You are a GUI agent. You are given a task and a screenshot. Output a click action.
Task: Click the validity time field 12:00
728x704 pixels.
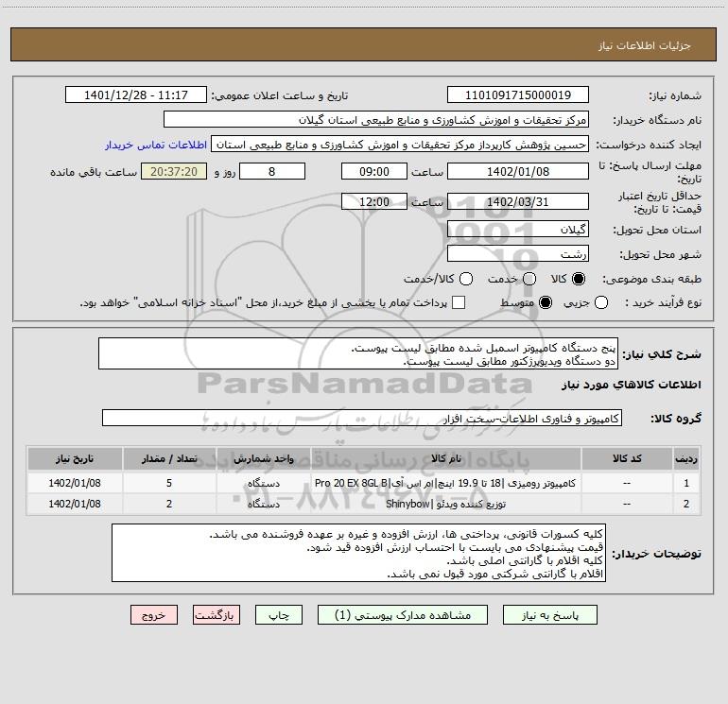coord(374,201)
